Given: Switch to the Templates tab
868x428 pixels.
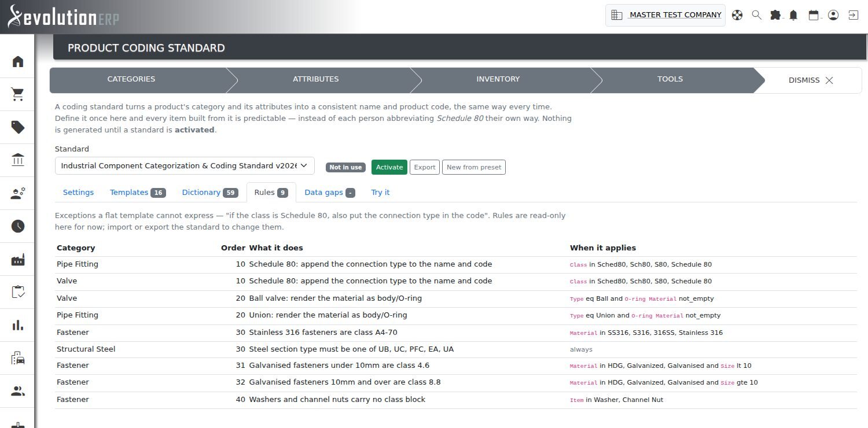Looking at the screenshot, I should coord(137,193).
